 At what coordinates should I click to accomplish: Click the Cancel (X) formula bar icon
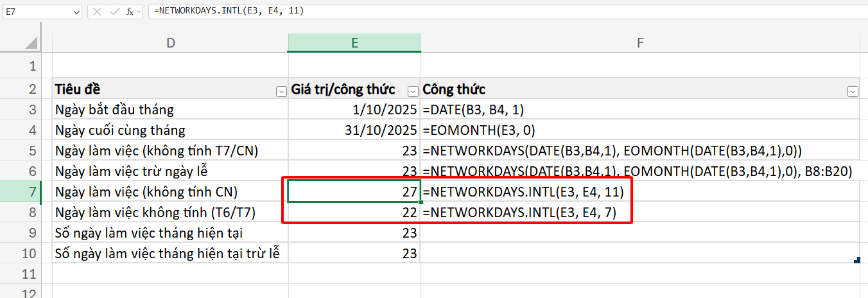point(98,12)
